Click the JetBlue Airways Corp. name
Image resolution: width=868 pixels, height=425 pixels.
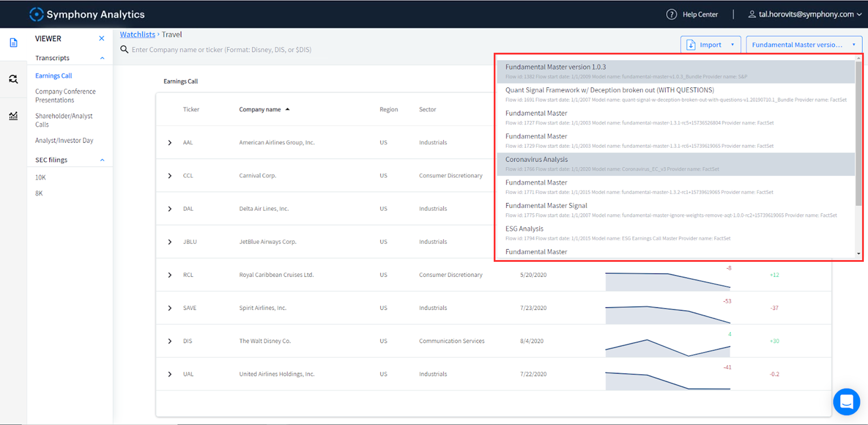[268, 242]
